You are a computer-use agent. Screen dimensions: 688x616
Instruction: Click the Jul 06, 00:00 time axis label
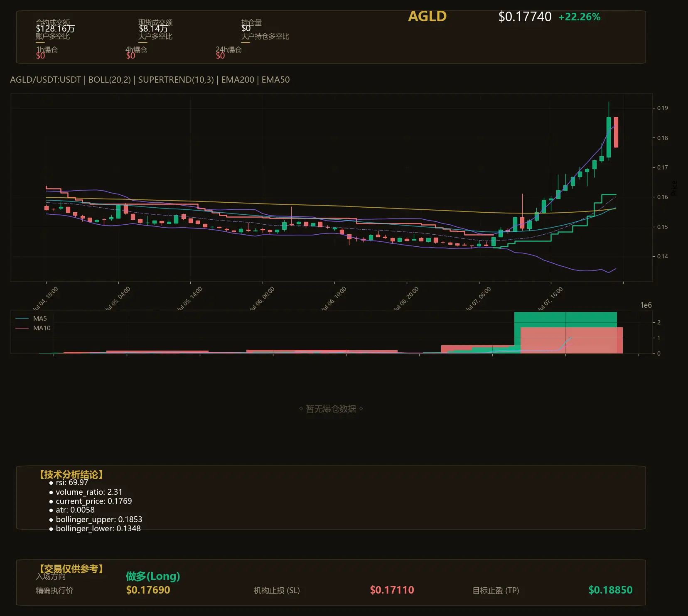click(x=261, y=298)
